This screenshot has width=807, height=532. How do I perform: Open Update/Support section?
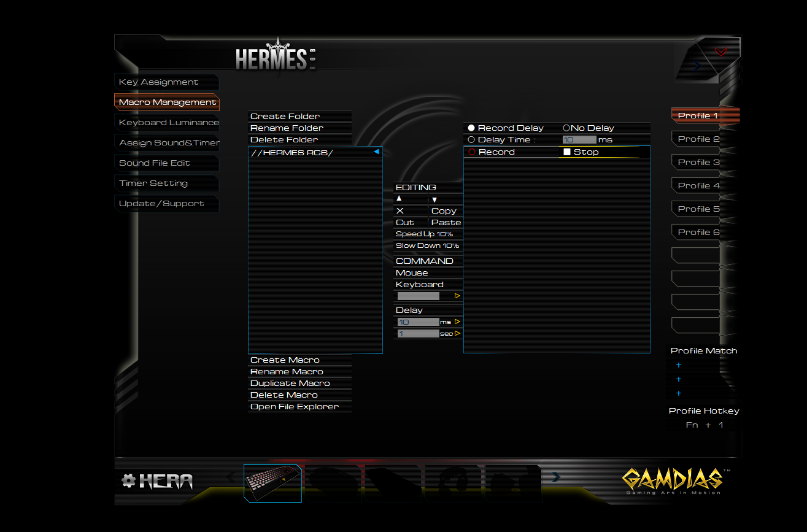point(166,204)
